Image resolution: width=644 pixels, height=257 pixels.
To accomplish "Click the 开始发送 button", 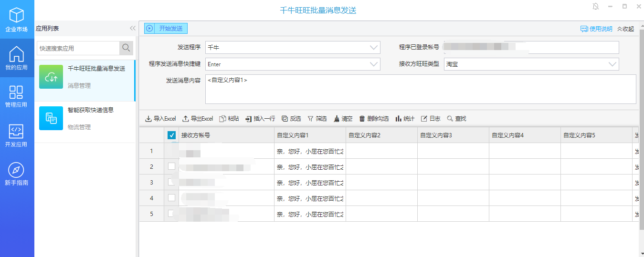I will (166, 28).
